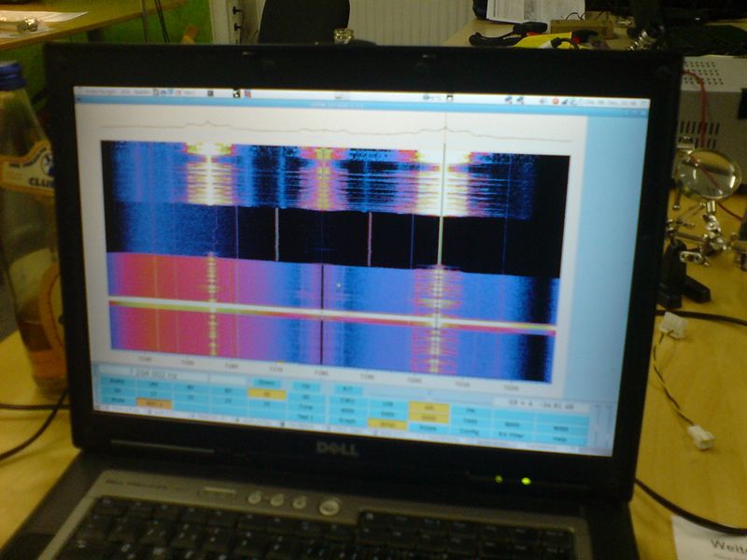Image resolution: width=747 pixels, height=560 pixels.
Task: Select the yellow highlighted band button
Action: click(267, 394)
